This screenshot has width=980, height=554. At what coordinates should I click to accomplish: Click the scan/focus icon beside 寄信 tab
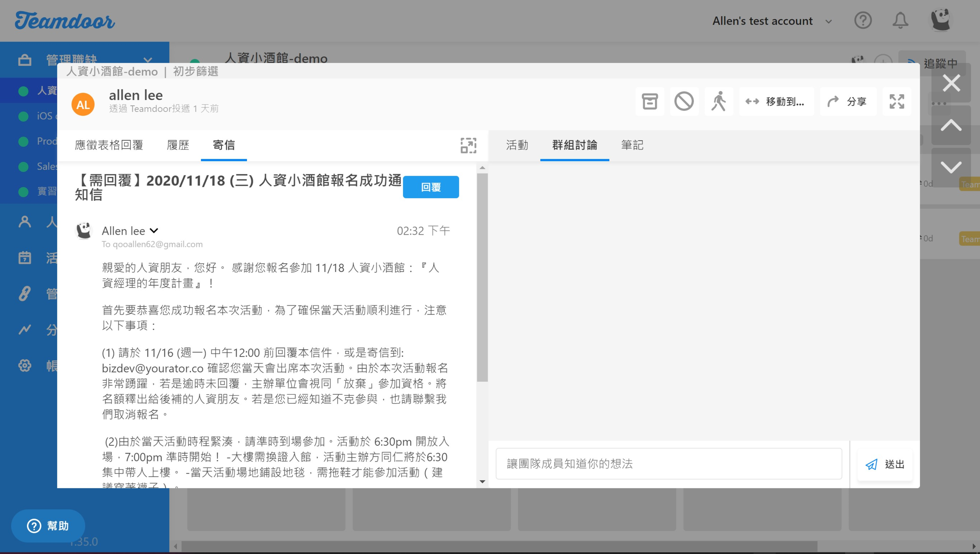tap(468, 145)
